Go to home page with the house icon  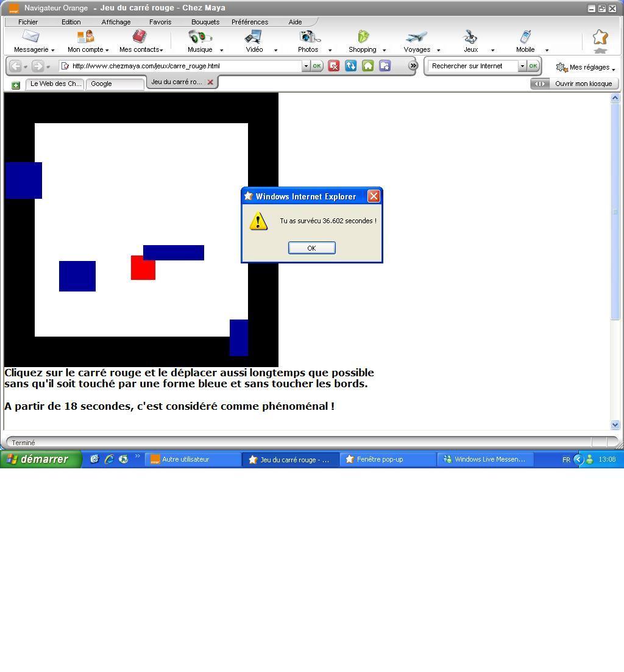coord(368,66)
